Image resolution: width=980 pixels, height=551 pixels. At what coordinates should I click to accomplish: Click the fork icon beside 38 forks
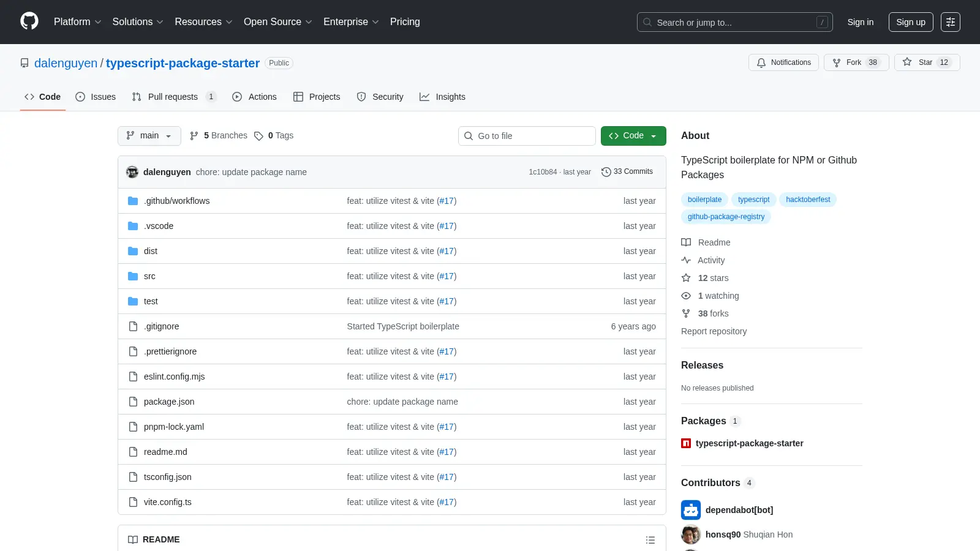click(686, 313)
